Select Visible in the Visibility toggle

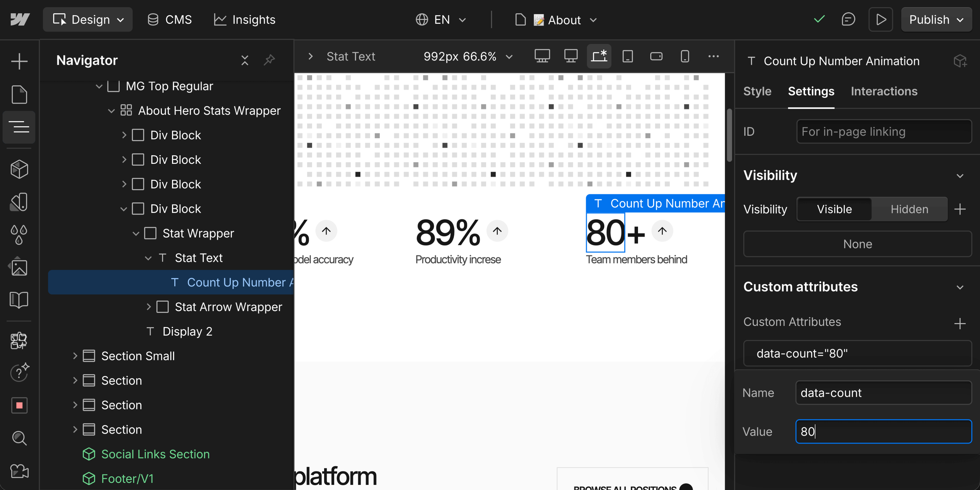click(x=834, y=209)
